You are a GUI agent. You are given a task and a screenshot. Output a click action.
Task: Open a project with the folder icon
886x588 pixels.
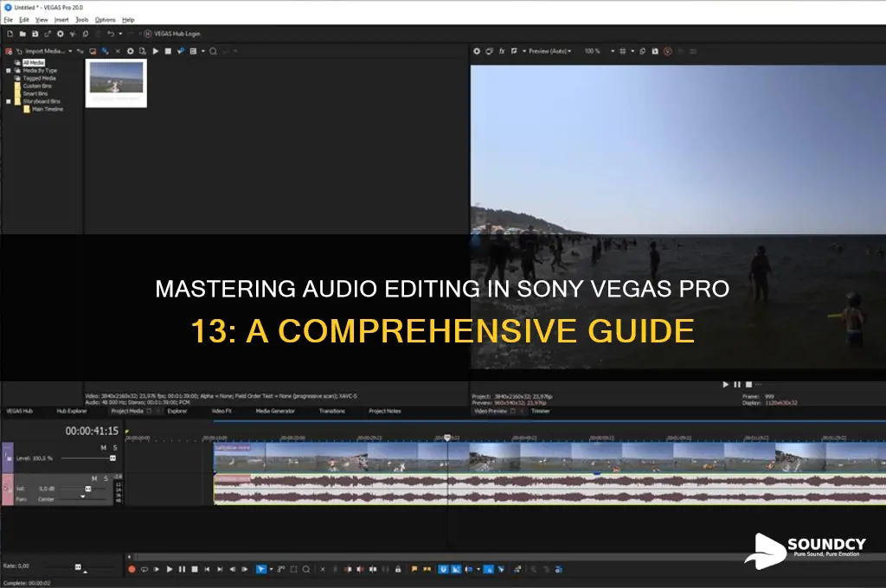pyautogui.click(x=22, y=34)
